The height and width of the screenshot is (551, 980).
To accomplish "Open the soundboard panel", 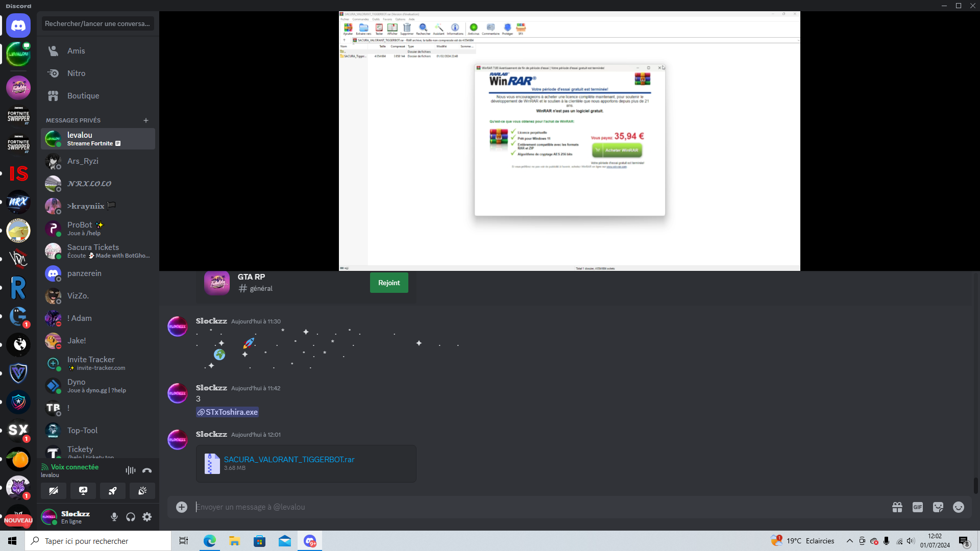I will coord(142,491).
